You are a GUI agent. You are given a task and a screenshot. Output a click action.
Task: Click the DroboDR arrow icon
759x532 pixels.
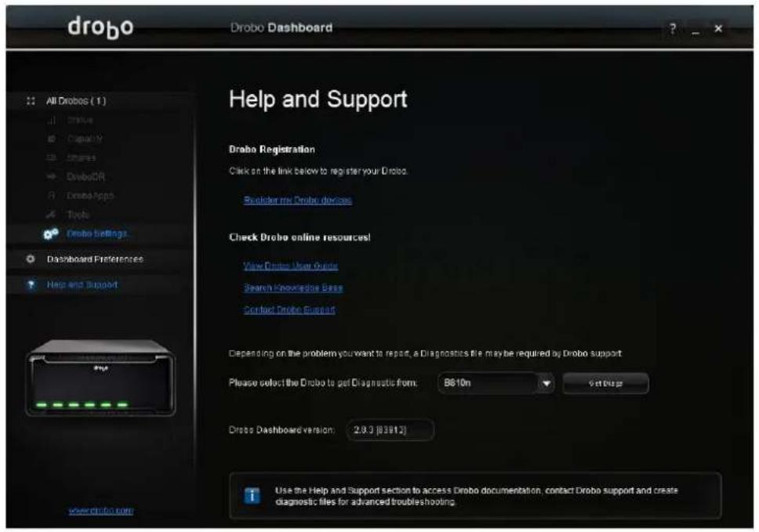point(52,176)
